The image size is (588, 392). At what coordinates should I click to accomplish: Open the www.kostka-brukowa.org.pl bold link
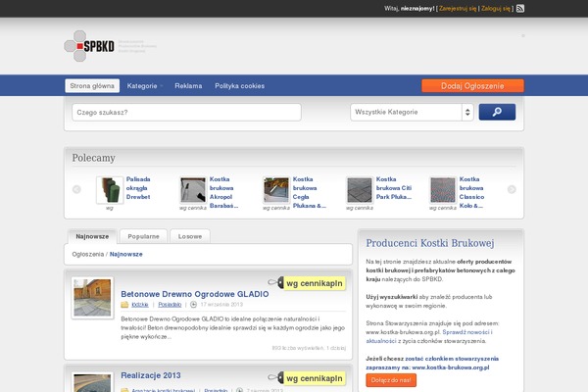tap(451, 367)
